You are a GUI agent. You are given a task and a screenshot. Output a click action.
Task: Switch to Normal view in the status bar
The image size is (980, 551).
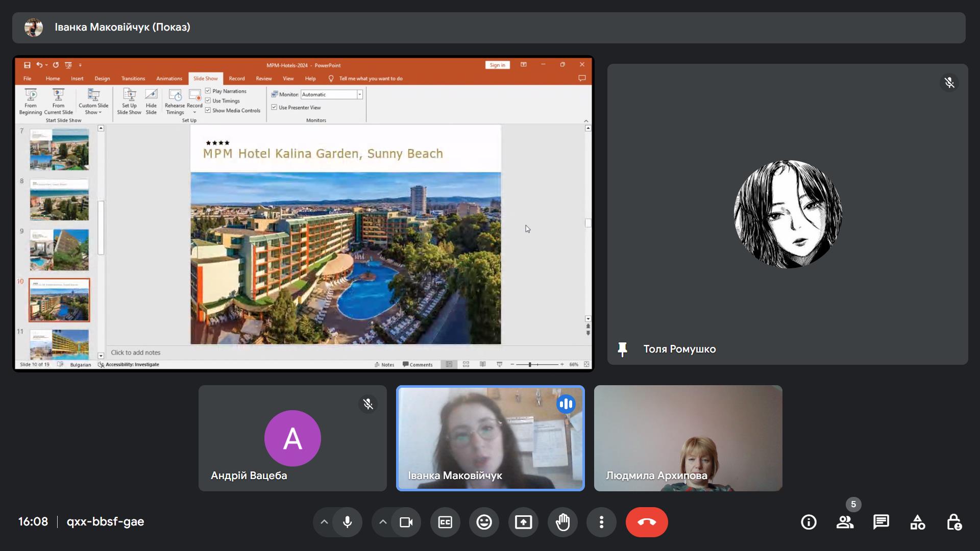pyautogui.click(x=449, y=364)
